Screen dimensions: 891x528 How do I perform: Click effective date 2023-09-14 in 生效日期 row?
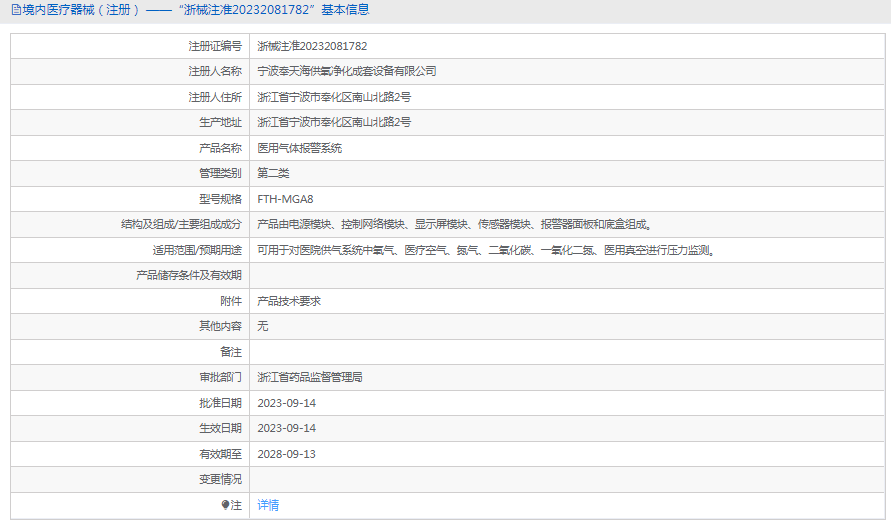(x=286, y=428)
